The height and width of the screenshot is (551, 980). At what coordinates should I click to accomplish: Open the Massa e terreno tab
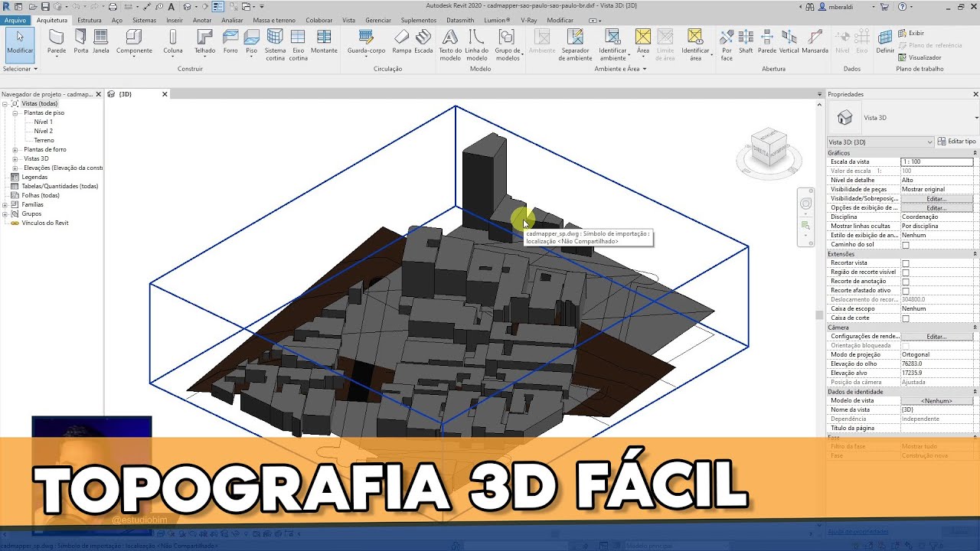pyautogui.click(x=275, y=20)
